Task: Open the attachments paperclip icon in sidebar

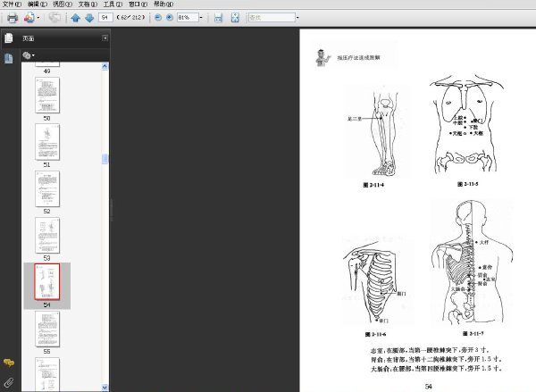Action: tap(9, 382)
